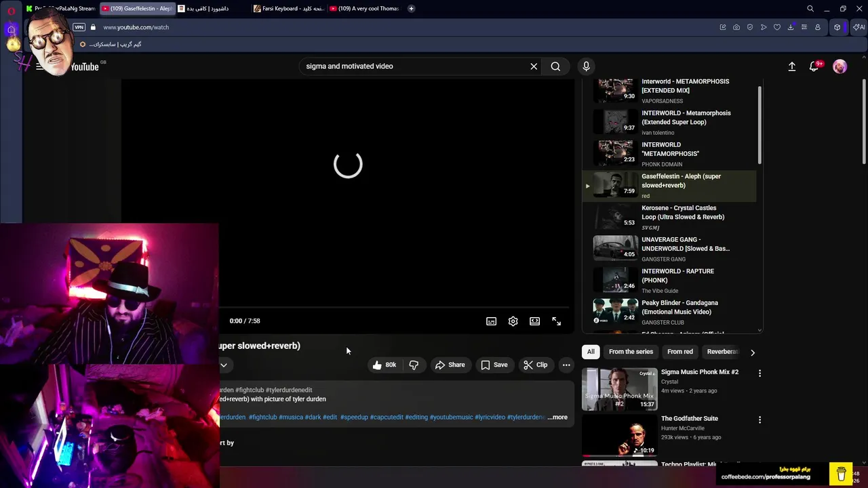Image resolution: width=868 pixels, height=488 pixels.
Task: View site info via padlock icon
Action: tap(93, 27)
